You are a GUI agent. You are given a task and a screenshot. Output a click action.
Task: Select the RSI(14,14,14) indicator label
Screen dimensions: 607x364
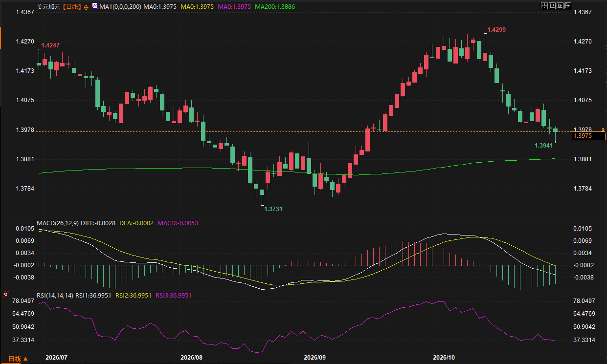tap(55, 296)
